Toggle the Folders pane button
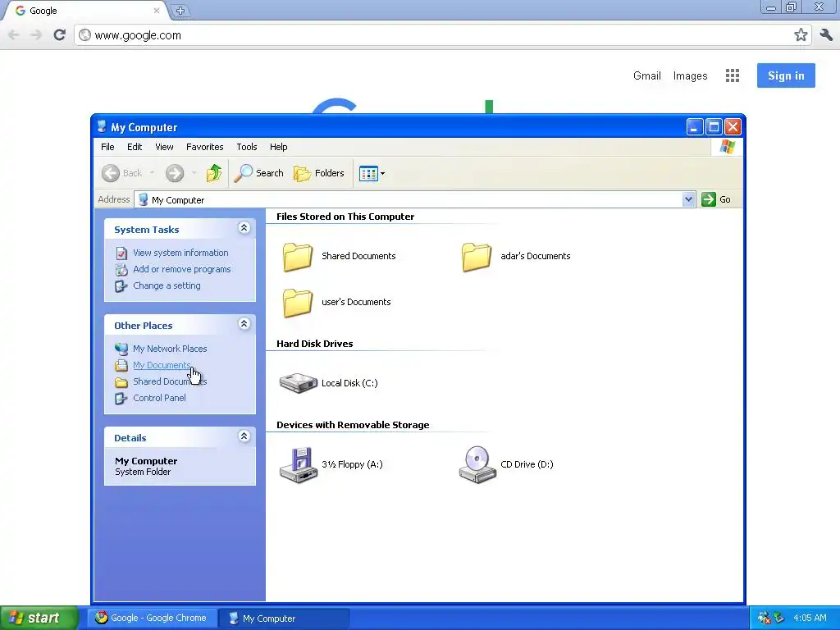The height and width of the screenshot is (630, 840). pyautogui.click(x=319, y=173)
